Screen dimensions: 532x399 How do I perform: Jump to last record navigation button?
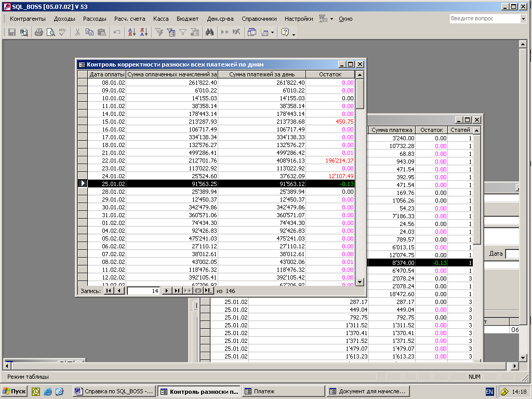click(x=177, y=291)
